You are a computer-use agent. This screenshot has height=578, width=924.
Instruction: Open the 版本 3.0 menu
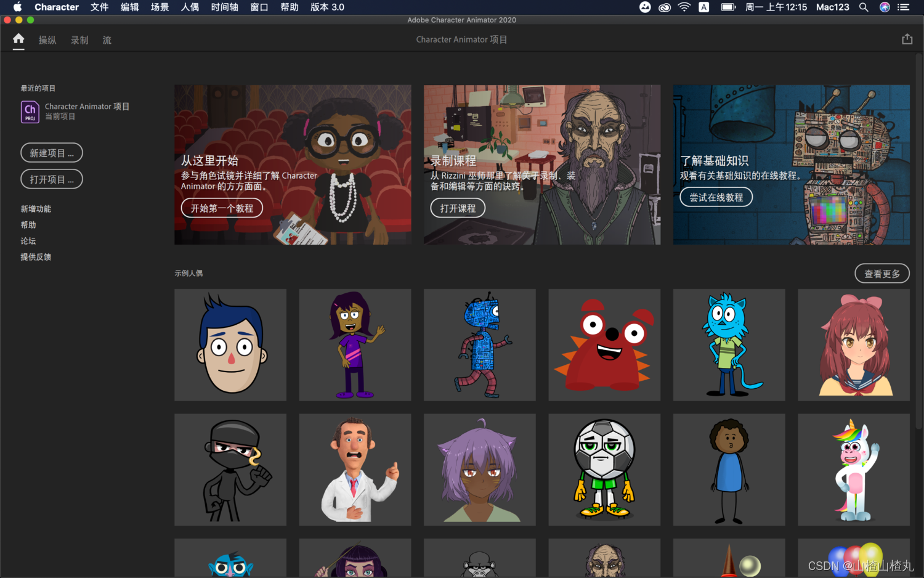pos(327,7)
